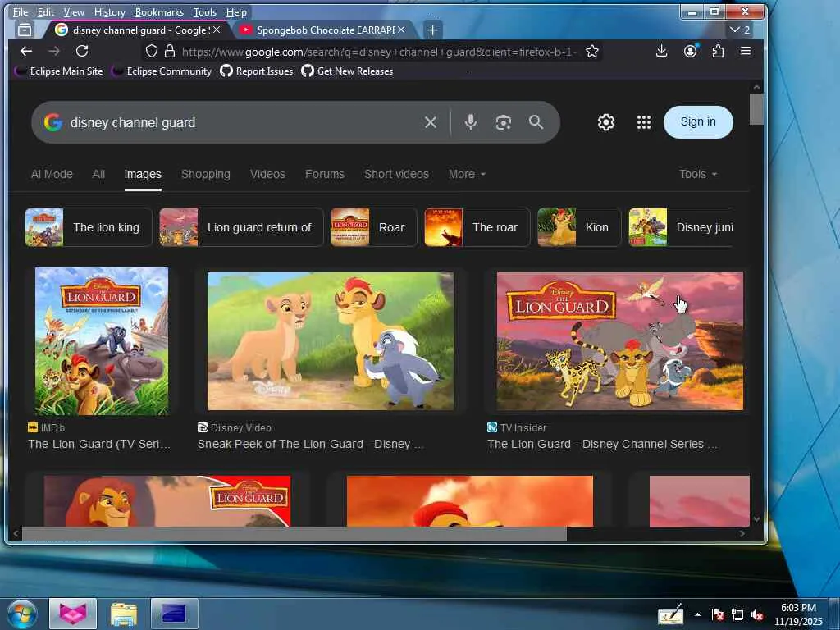Close the Spongebob Chocolate EARRAPE tab

pyautogui.click(x=401, y=30)
